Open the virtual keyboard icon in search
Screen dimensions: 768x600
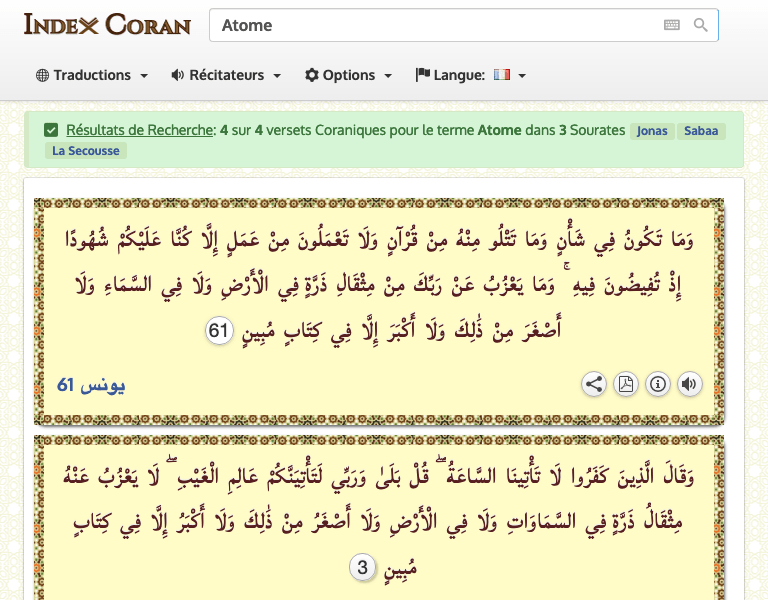point(671,25)
